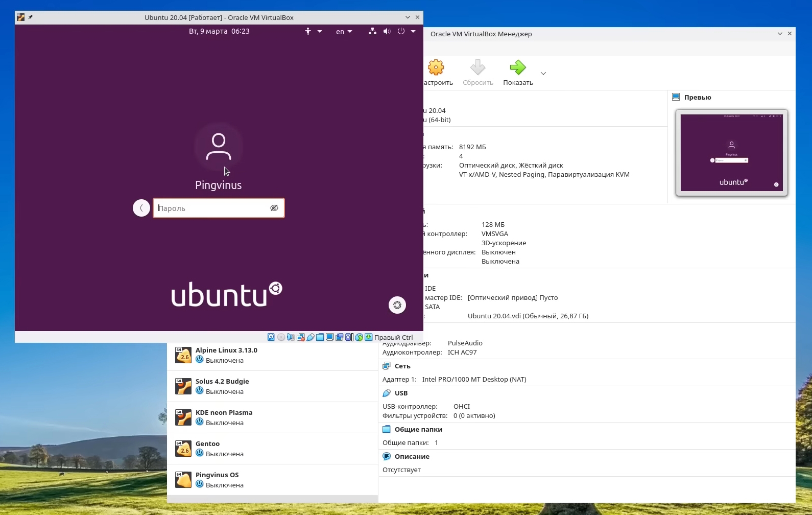The width and height of the screenshot is (812, 515).
Task: Click the CPU virtualization V icon in status bar
Action: (349, 337)
